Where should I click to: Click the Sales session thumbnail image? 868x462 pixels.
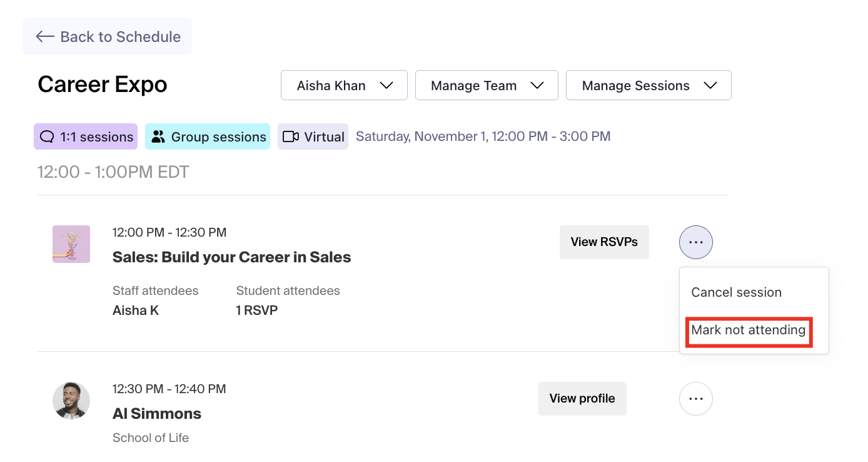pos(71,244)
